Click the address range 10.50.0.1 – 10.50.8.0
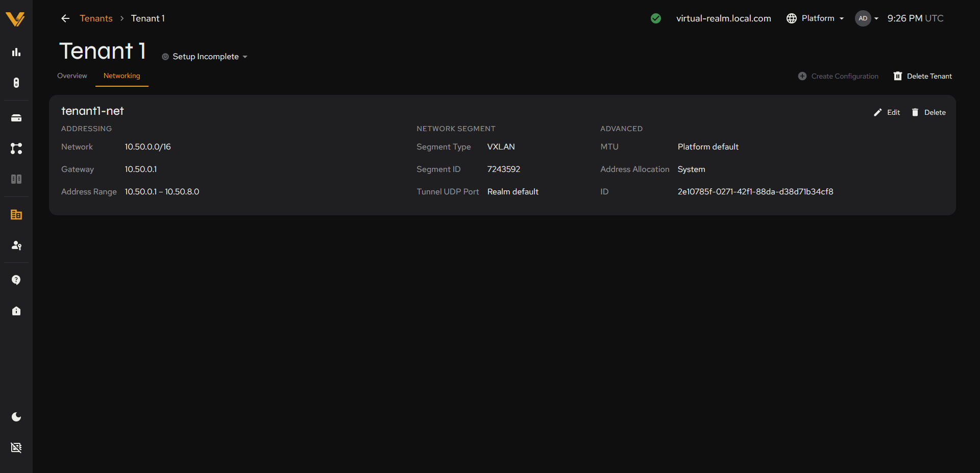The width and height of the screenshot is (980, 473). point(162,192)
